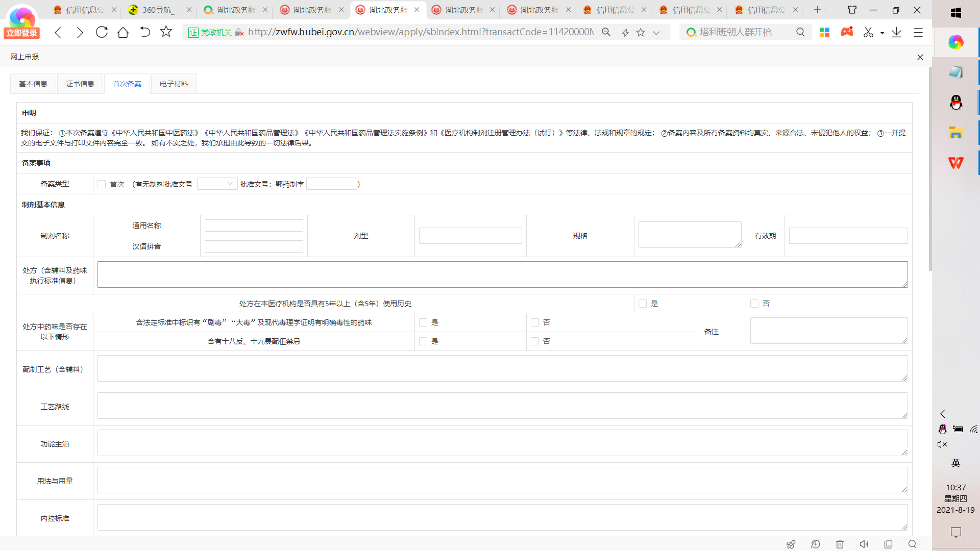Expand the screenshot tool dropdown arrow
This screenshot has height=551, width=980.
coord(882,33)
